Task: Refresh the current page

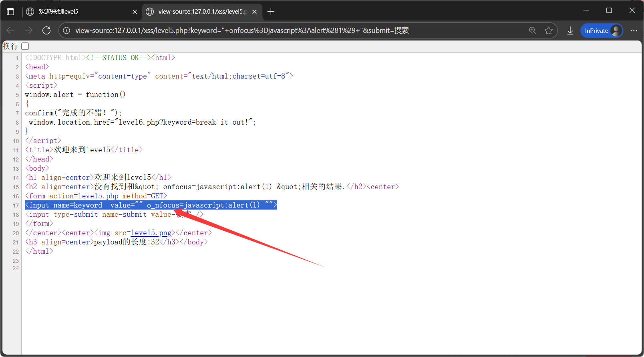Action: pos(46,30)
